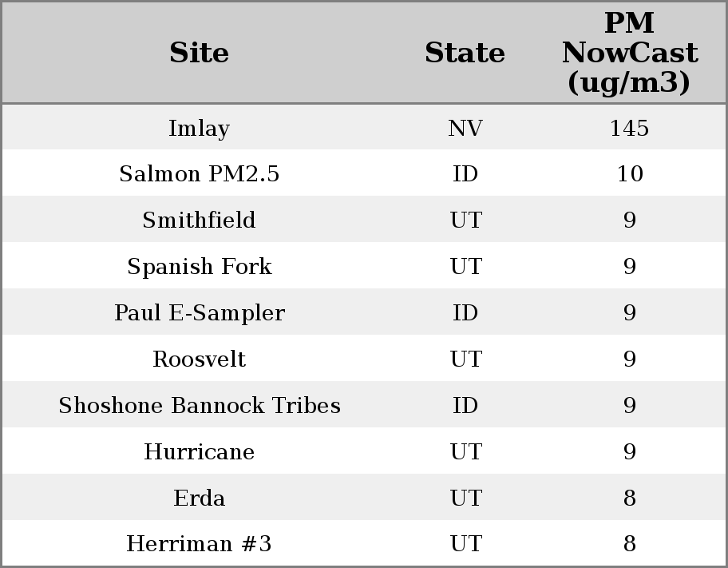Select the PM value 10 cell
The width and height of the screenshot is (728, 568).
pyautogui.click(x=629, y=174)
